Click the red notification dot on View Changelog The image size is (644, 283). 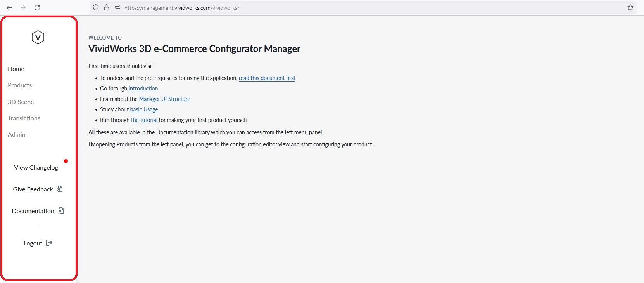tap(66, 161)
